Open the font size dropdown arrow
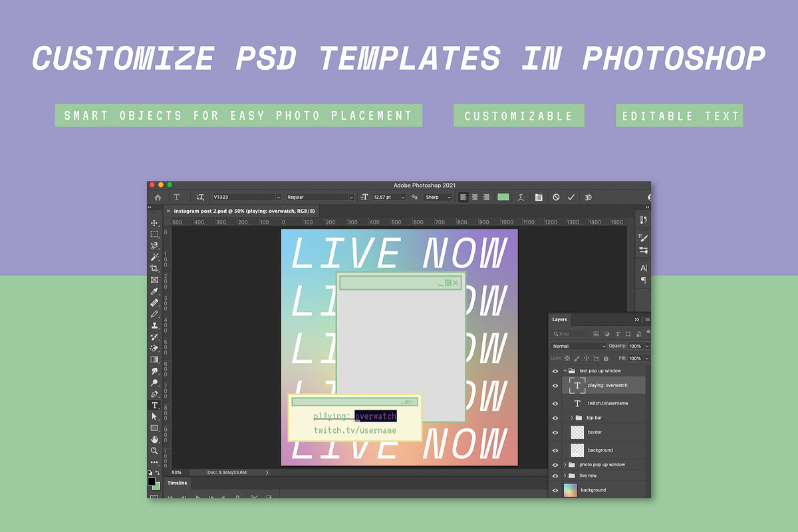This screenshot has height=532, width=798. pyautogui.click(x=404, y=198)
